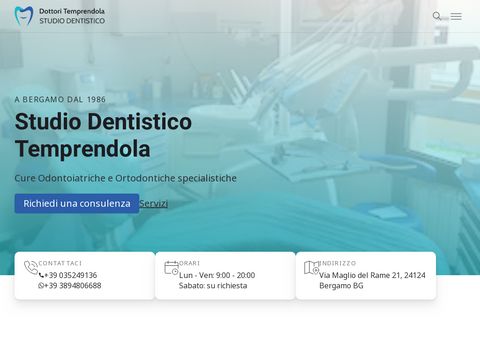Click the CONTATTACI card label
The width and height of the screenshot is (480, 360).
click(x=60, y=263)
